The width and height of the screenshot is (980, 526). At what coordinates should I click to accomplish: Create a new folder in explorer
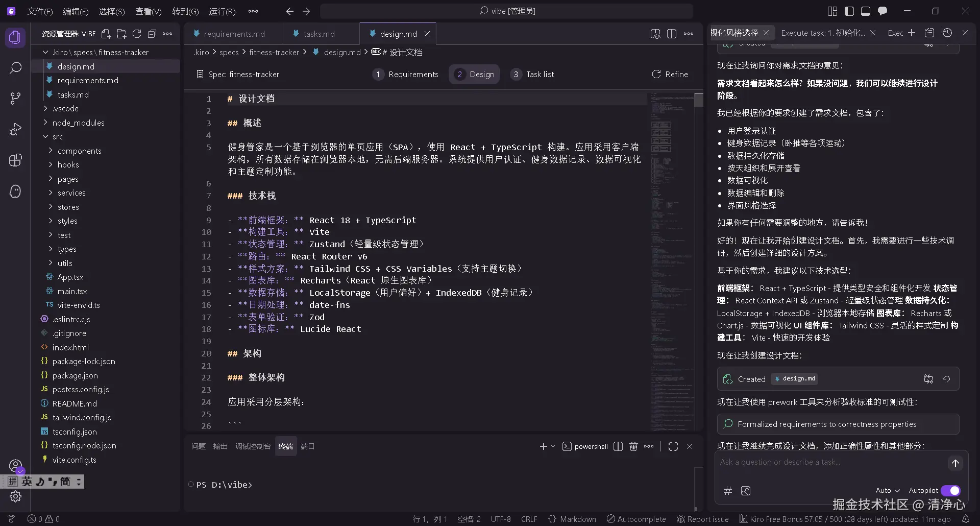(x=121, y=34)
